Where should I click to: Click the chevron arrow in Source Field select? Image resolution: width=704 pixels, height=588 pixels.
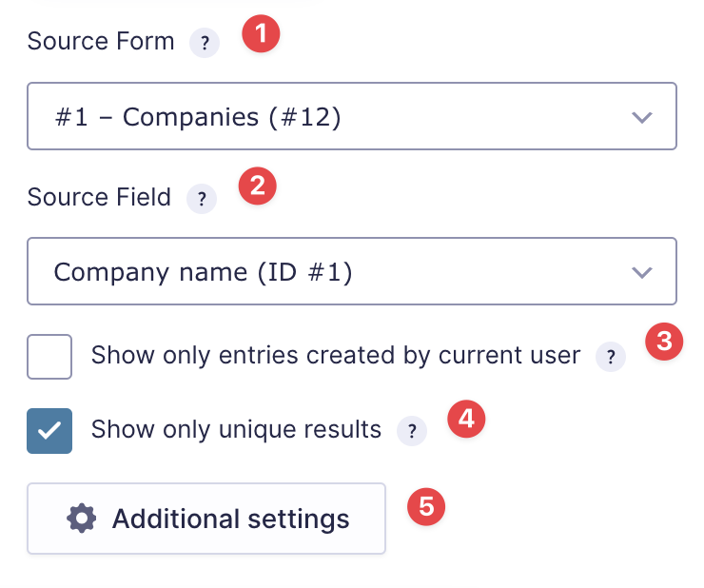(x=642, y=273)
